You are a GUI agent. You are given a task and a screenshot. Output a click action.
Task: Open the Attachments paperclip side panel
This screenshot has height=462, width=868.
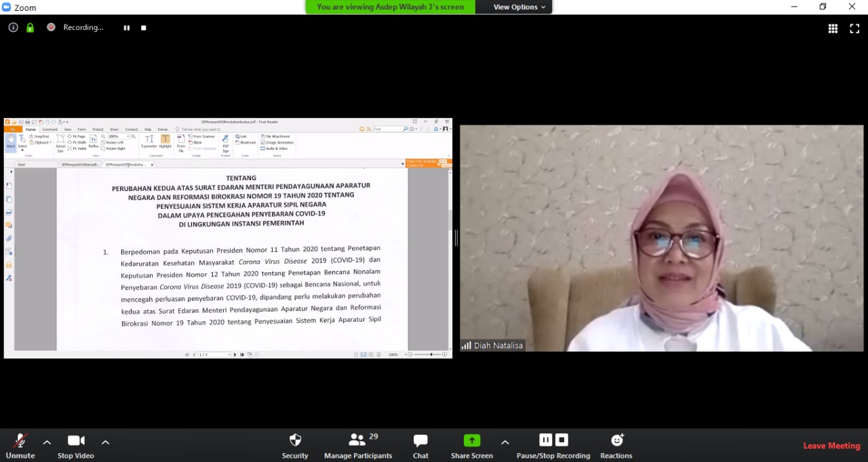(9, 238)
